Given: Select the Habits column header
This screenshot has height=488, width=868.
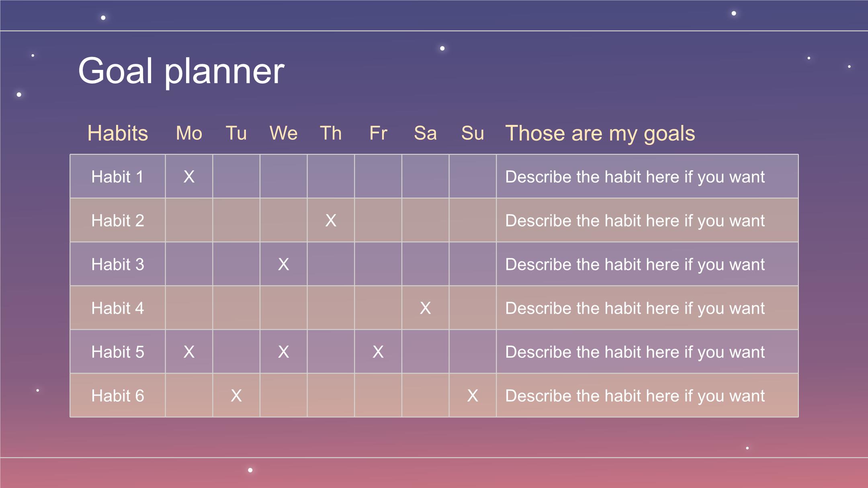Looking at the screenshot, I should [118, 133].
